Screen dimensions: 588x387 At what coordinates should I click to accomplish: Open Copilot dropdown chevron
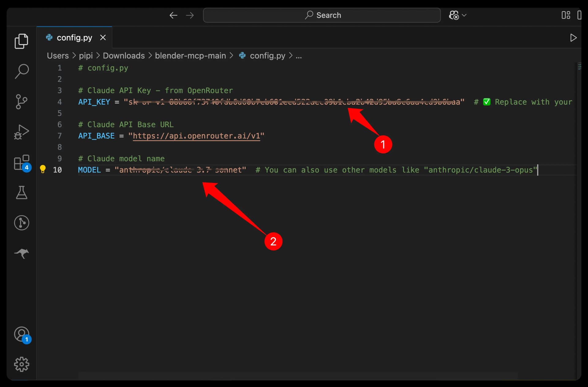click(464, 15)
